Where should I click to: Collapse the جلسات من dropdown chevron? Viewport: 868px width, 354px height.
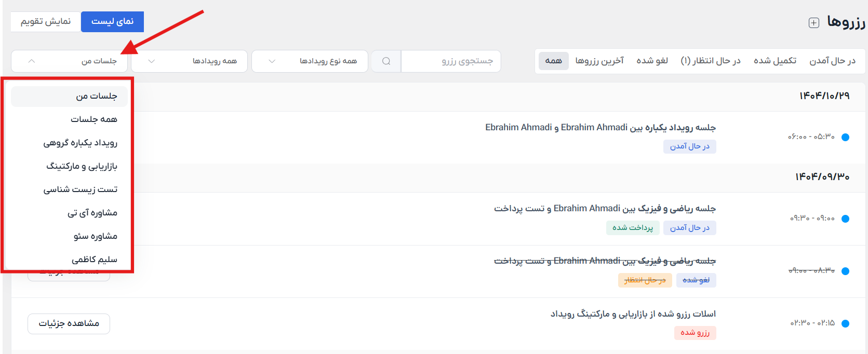pos(32,61)
